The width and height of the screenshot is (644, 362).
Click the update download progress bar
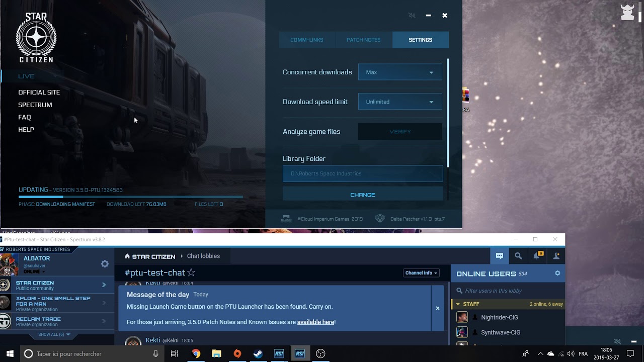coord(131,197)
